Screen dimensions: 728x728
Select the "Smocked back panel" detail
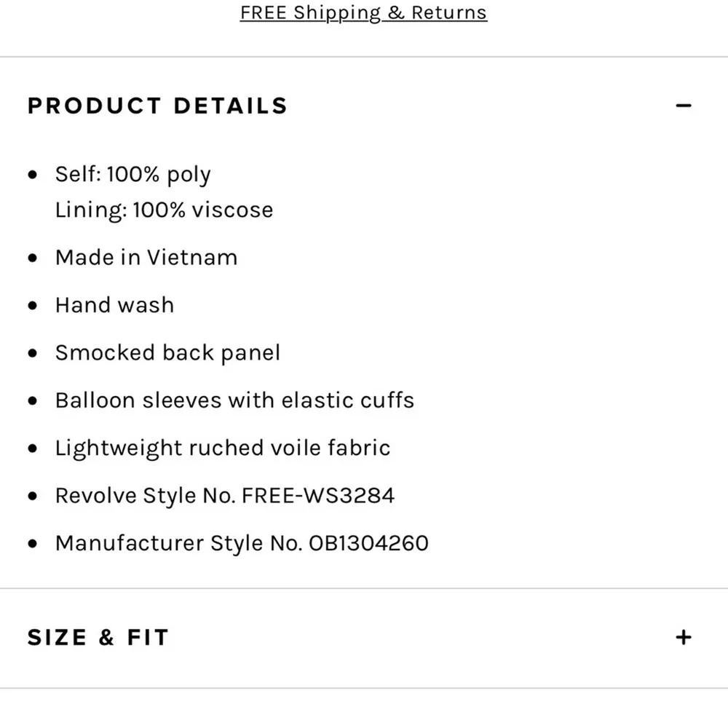[x=167, y=353]
